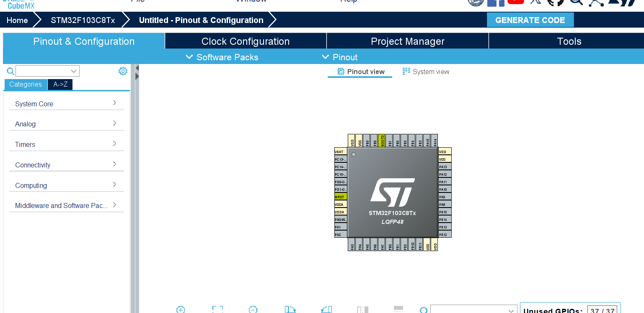Click the PA5 pin on the bottom edge
This screenshot has height=313, width=644.
[367, 244]
